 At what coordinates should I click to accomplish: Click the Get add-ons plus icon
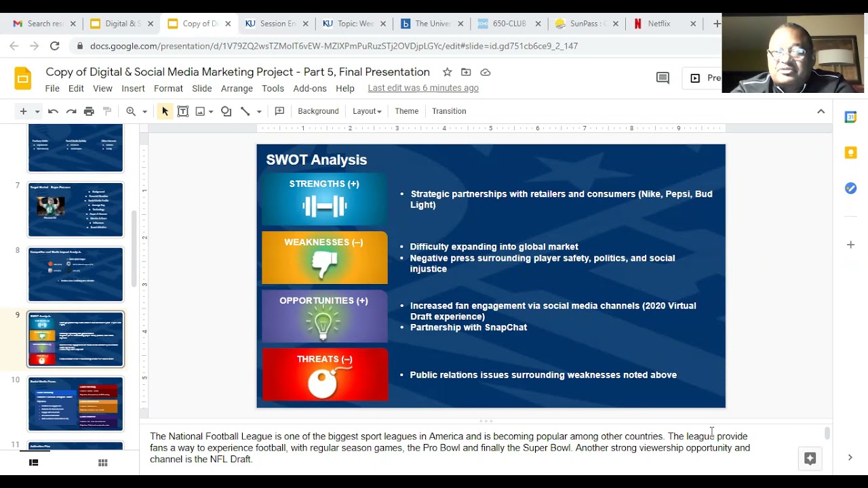tap(850, 245)
